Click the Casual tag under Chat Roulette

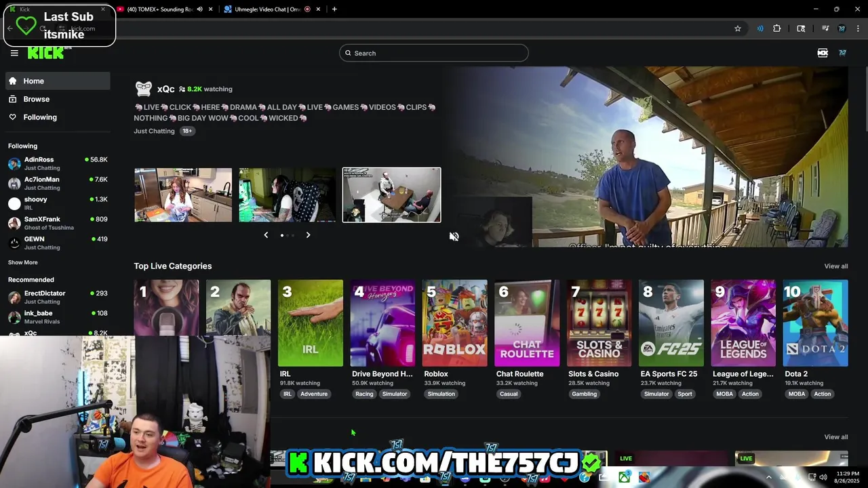click(509, 394)
